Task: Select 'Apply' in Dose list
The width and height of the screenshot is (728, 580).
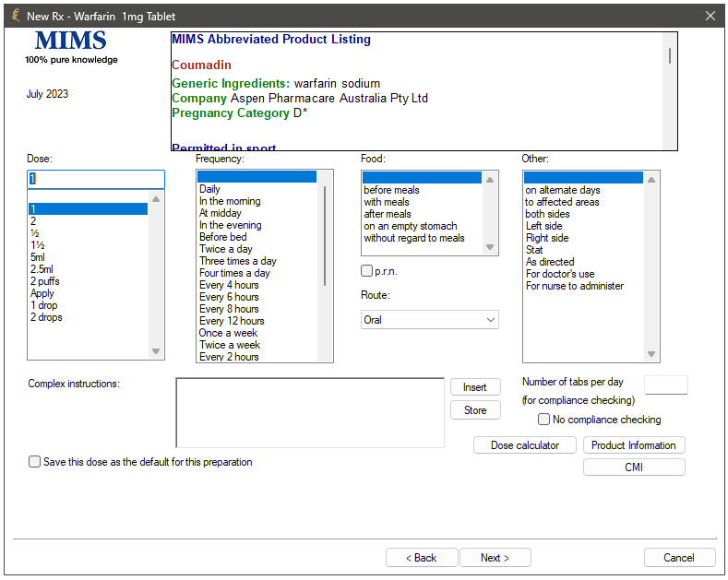Action: pos(88,293)
